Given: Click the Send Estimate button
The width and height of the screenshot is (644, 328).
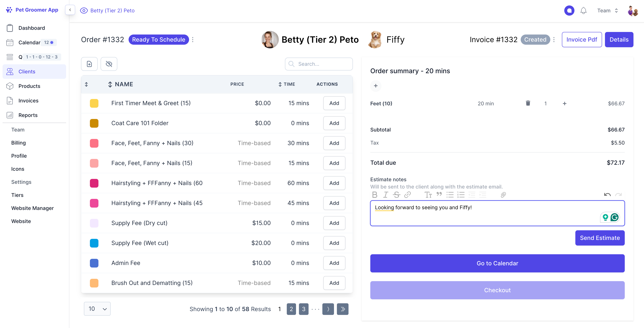Looking at the screenshot, I should (600, 238).
